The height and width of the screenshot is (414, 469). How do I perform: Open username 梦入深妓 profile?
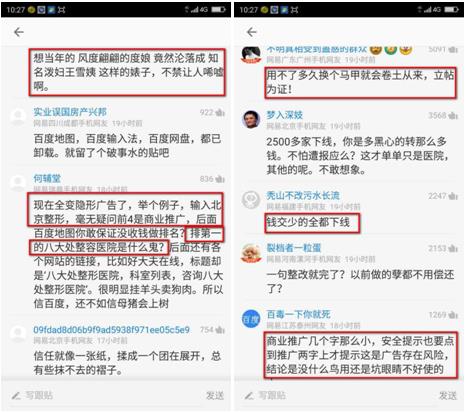(x=284, y=115)
